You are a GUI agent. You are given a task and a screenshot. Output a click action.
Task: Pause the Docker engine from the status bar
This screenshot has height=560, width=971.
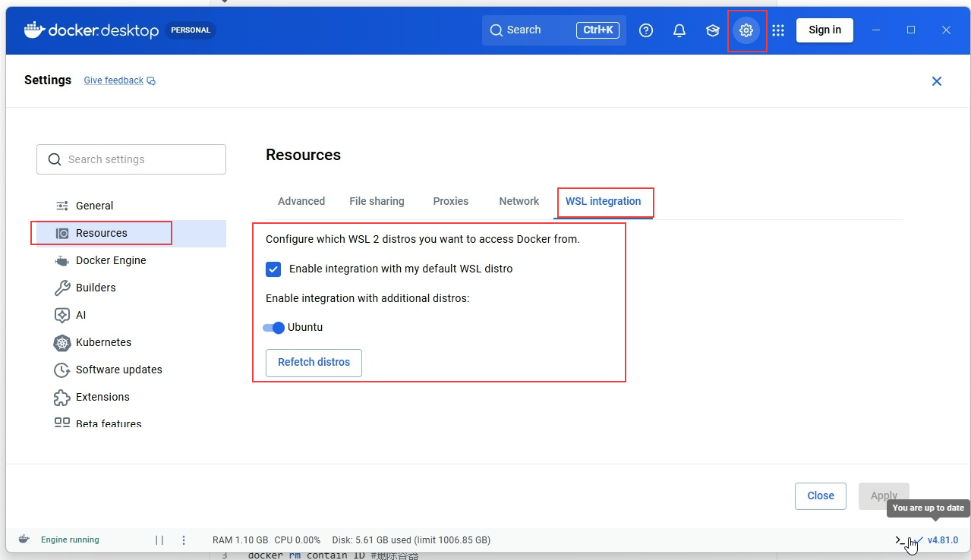[x=159, y=540]
